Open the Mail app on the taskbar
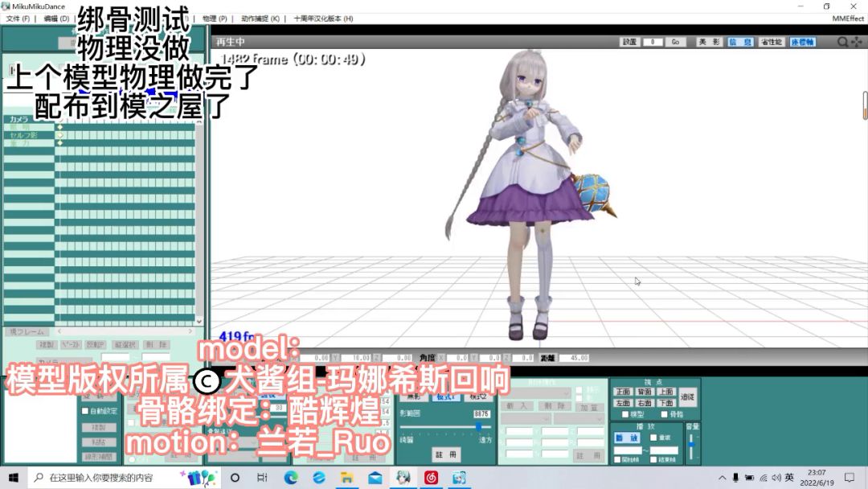 point(375,478)
